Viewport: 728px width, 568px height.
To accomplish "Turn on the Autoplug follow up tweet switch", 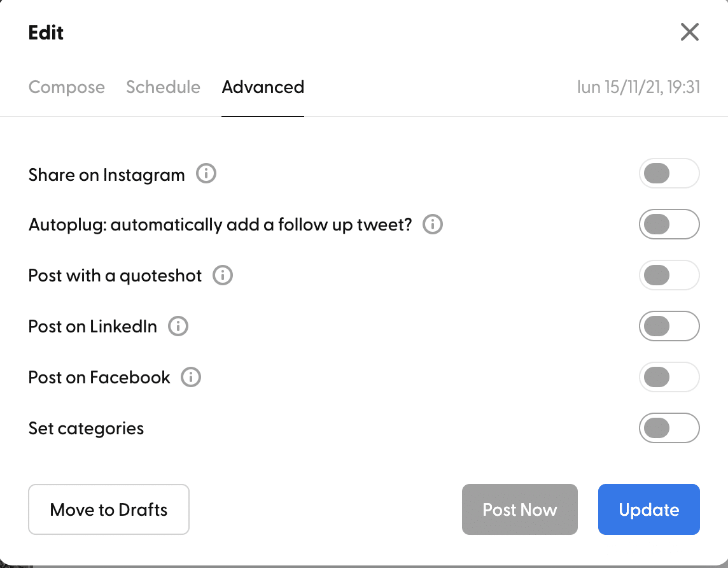I will pos(669,224).
